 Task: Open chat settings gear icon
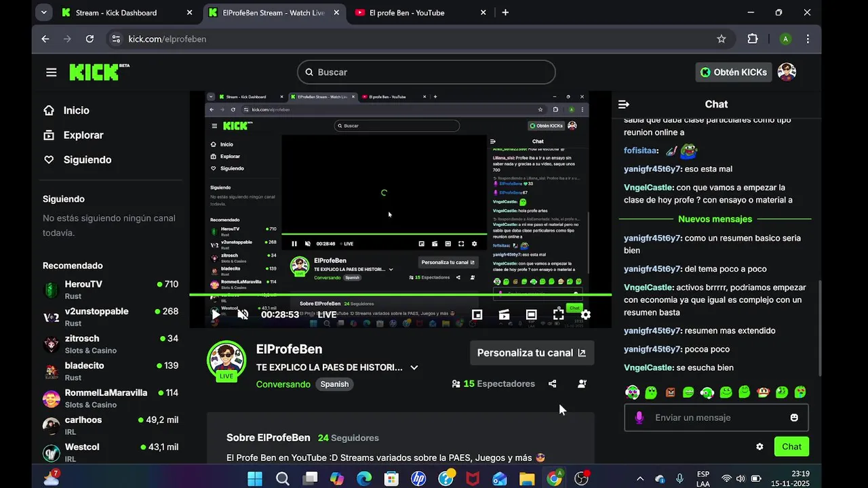pos(759,447)
